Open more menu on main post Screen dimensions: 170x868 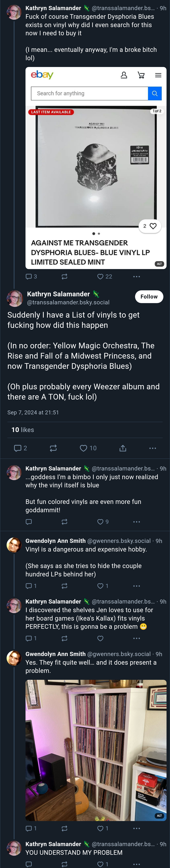tap(153, 448)
